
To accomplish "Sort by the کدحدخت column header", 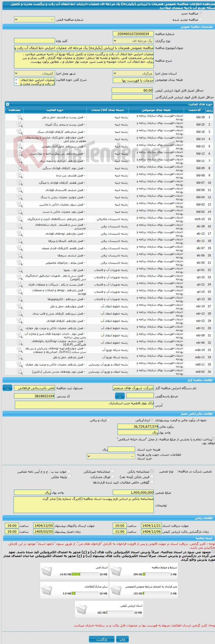I will click(x=194, y=110).
